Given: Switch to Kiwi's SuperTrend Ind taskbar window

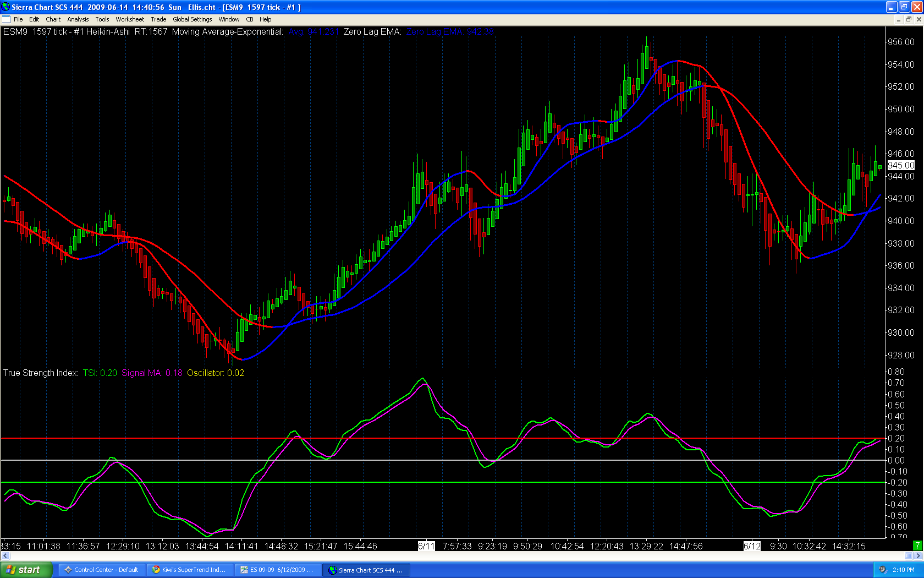Looking at the screenshot, I should [190, 570].
